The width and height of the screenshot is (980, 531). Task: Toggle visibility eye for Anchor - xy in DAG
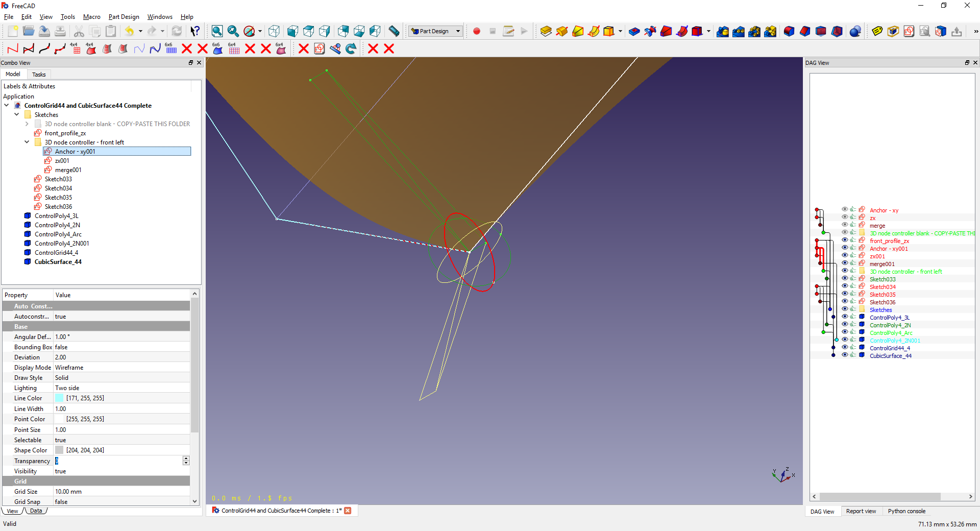(x=845, y=209)
